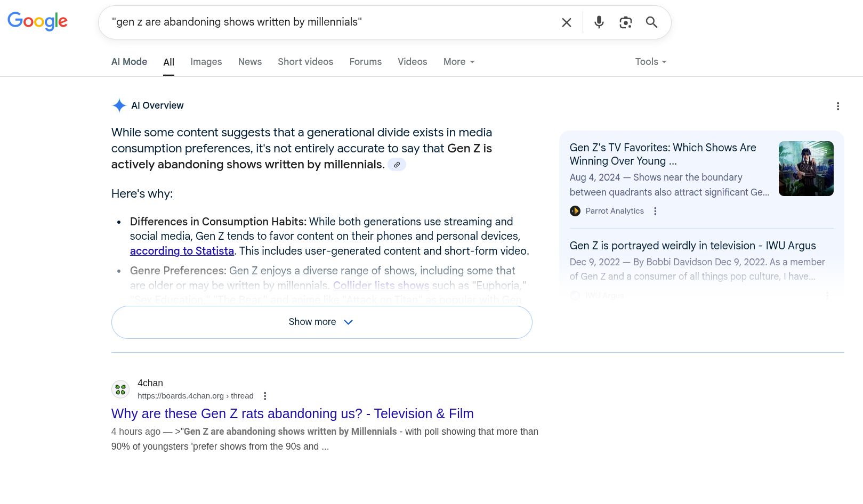Click the Google logo
Image resolution: width=863 pixels, height=504 pixels.
[37, 21]
